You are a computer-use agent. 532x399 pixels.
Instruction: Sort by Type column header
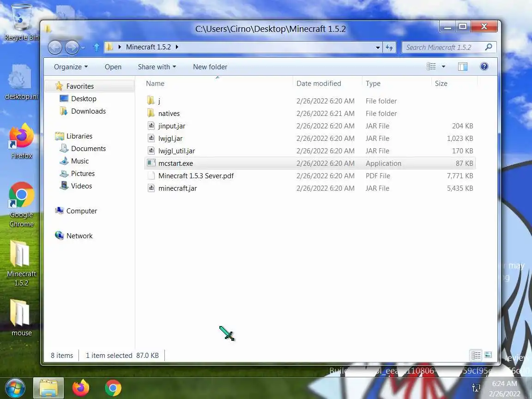pyautogui.click(x=396, y=83)
